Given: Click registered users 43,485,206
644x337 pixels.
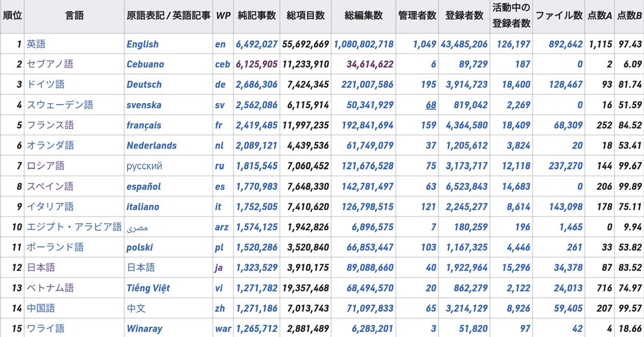Looking at the screenshot, I should point(464,45).
